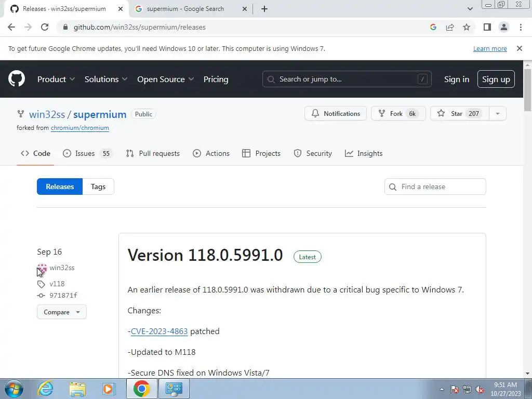532x399 pixels.
Task: Open the Security tab
Action: 313,153
